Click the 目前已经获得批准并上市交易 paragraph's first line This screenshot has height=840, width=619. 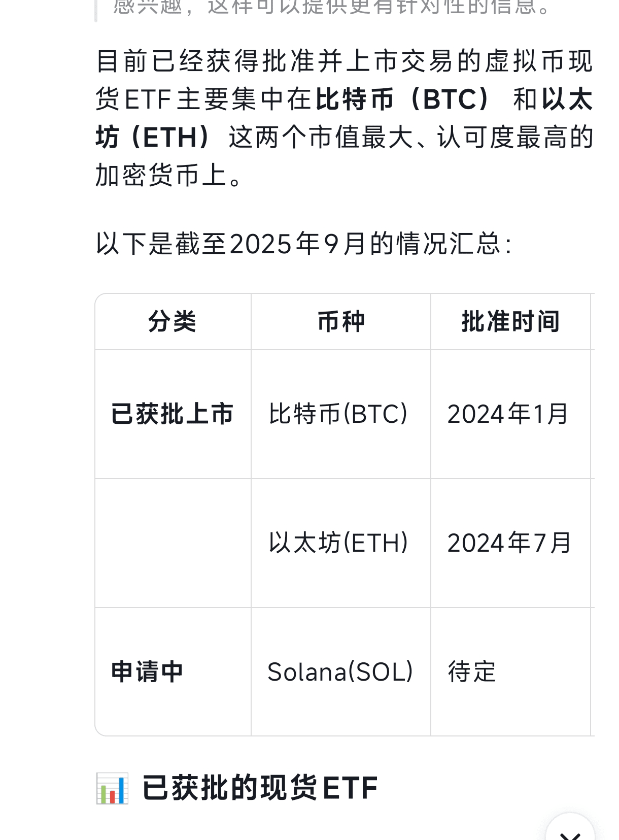[345, 61]
